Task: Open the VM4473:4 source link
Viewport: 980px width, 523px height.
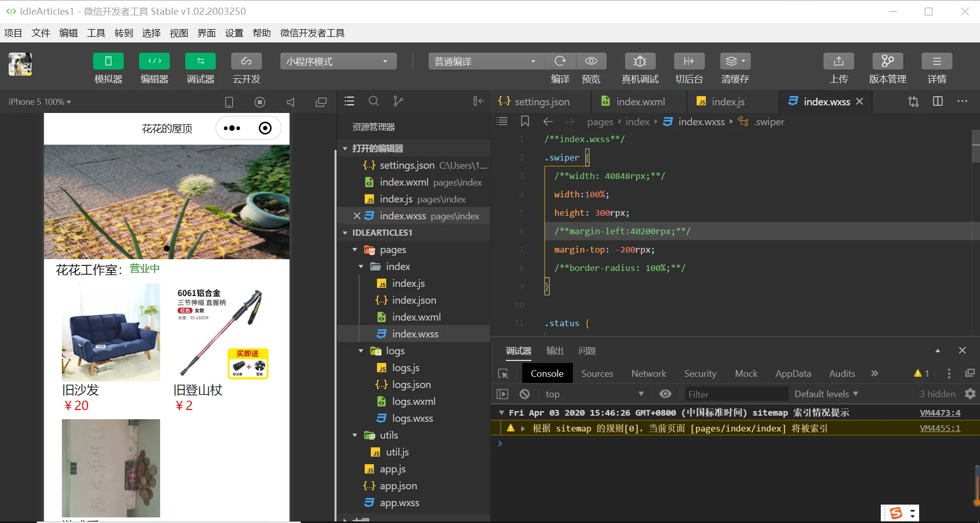Action: 940,413
